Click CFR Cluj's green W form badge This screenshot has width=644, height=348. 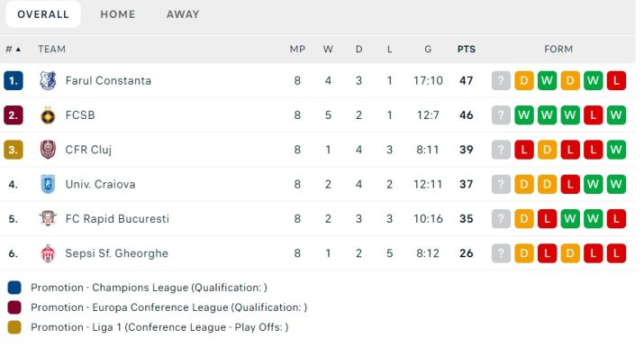[616, 150]
